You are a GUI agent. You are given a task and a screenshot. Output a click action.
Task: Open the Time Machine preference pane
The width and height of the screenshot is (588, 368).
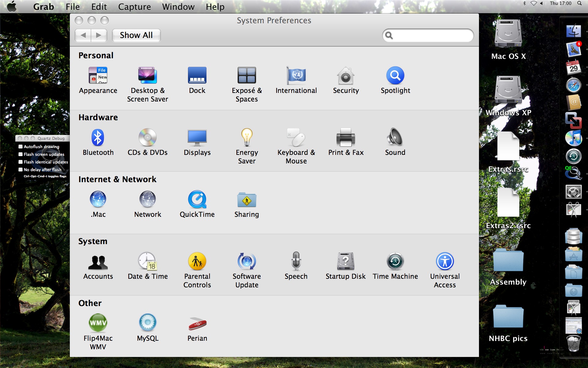pos(395,262)
